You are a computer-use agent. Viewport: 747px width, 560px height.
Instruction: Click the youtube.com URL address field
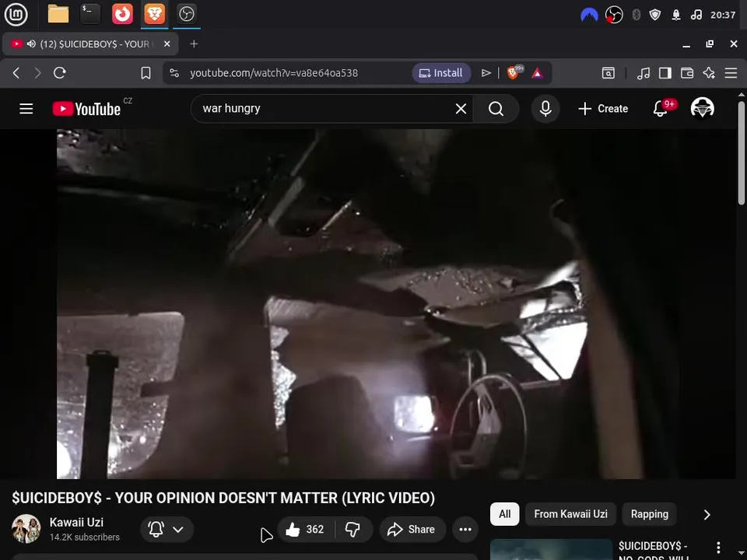tap(274, 73)
